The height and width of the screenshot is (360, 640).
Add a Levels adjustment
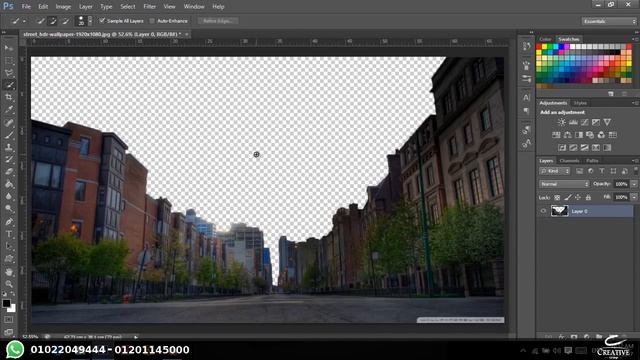573,122
